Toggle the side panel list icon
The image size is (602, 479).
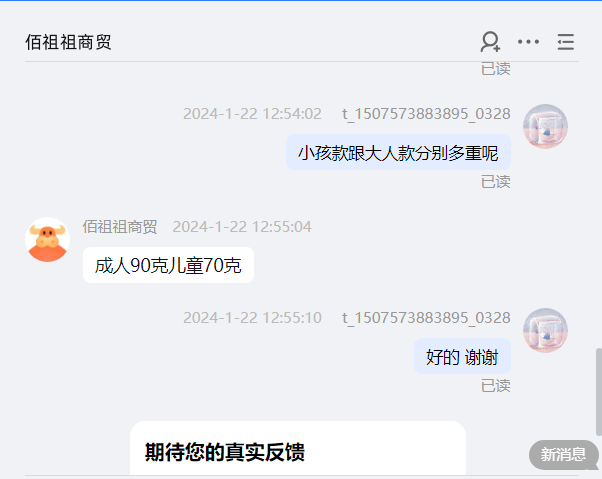click(x=566, y=42)
